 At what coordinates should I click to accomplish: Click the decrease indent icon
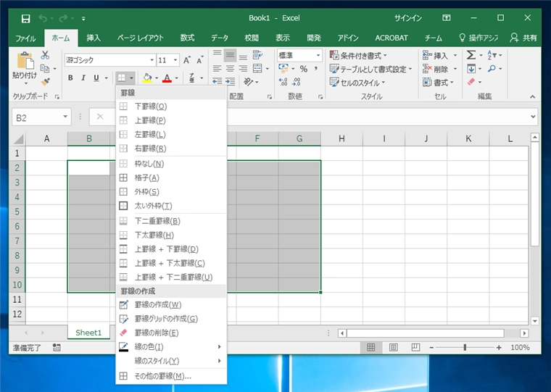click(x=217, y=81)
